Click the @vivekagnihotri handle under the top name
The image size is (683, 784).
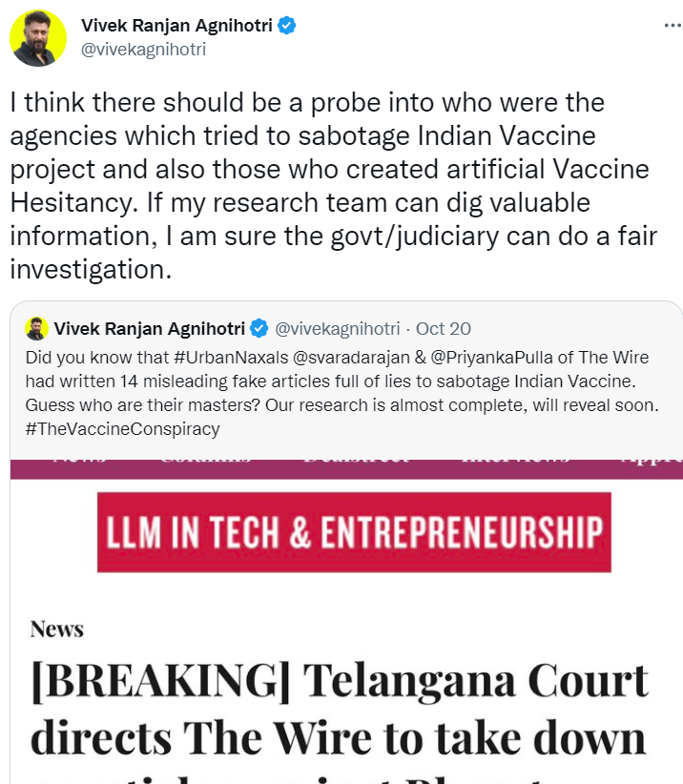pos(143,49)
